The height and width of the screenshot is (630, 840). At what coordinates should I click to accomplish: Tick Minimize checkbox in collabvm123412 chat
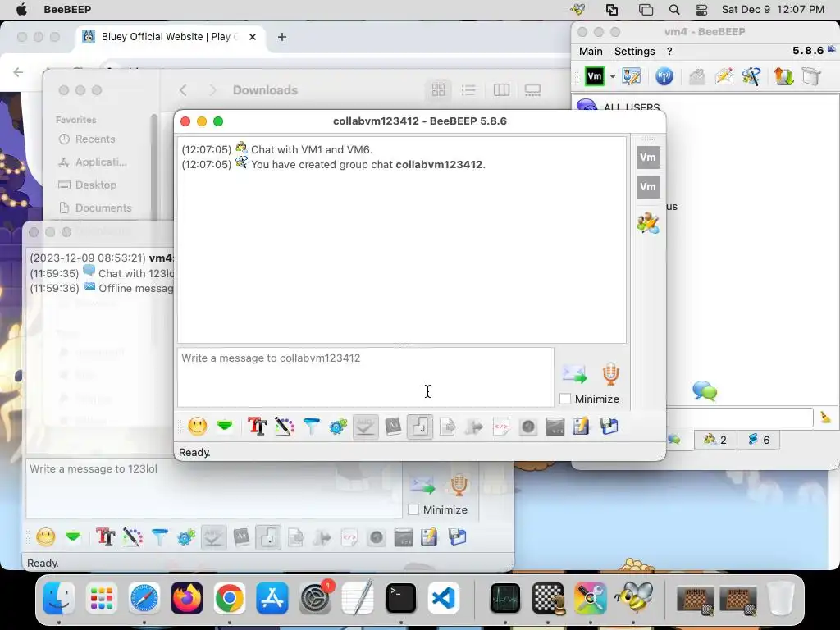click(565, 399)
